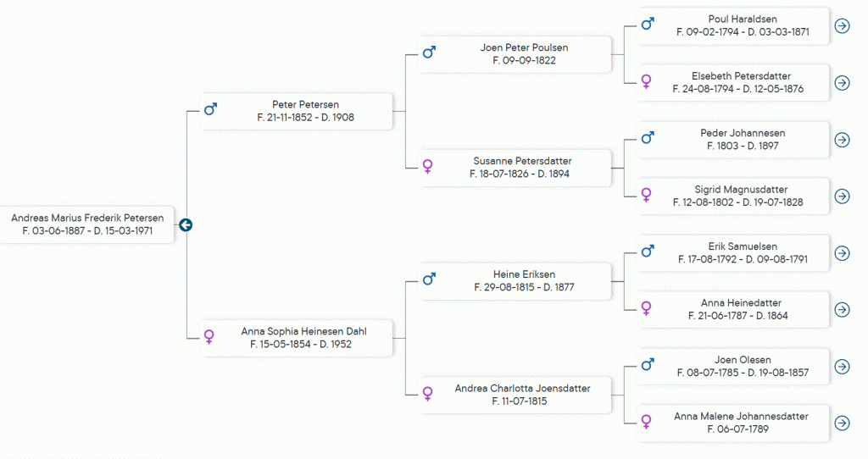Expand ancestors of Peder Johannesen
The image size is (868, 459).
(842, 139)
